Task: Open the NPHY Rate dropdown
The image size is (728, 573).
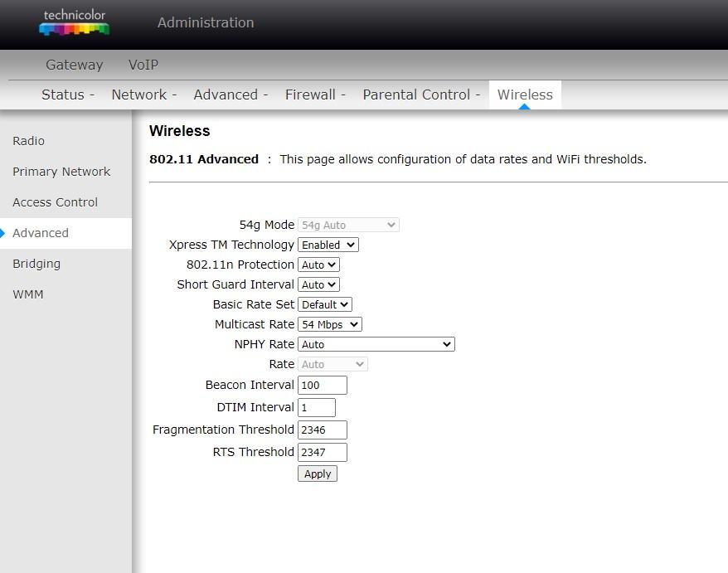Action: (376, 344)
